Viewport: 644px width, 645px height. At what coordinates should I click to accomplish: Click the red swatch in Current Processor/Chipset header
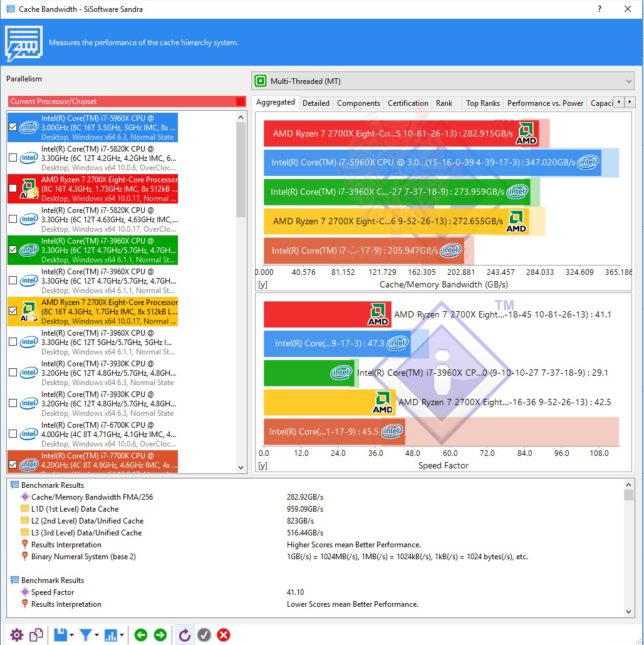click(x=241, y=101)
